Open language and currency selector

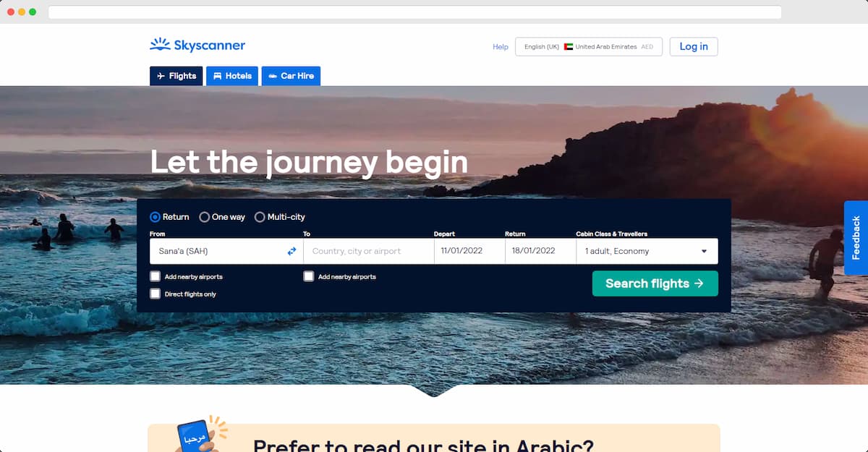[589, 47]
